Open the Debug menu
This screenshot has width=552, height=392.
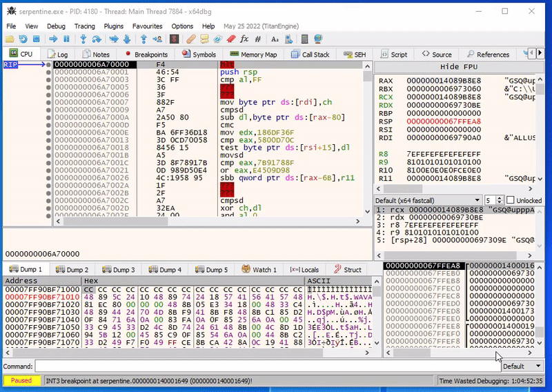tap(56, 26)
